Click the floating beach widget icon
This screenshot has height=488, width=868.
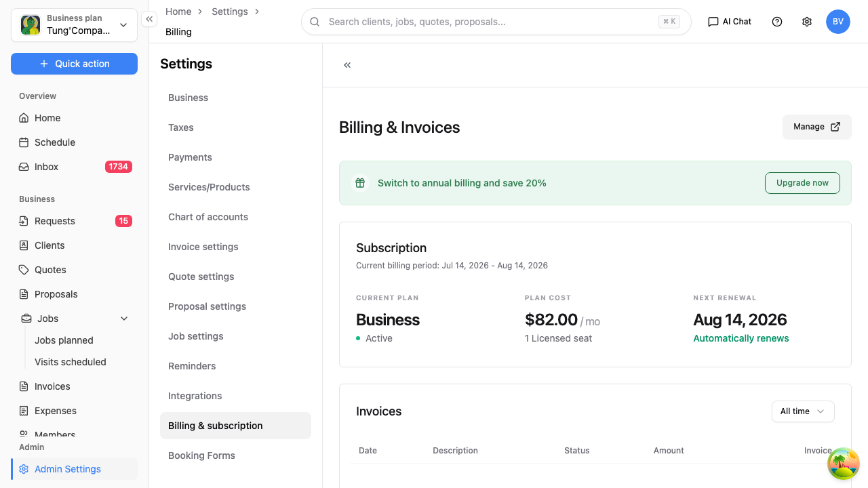point(844,464)
